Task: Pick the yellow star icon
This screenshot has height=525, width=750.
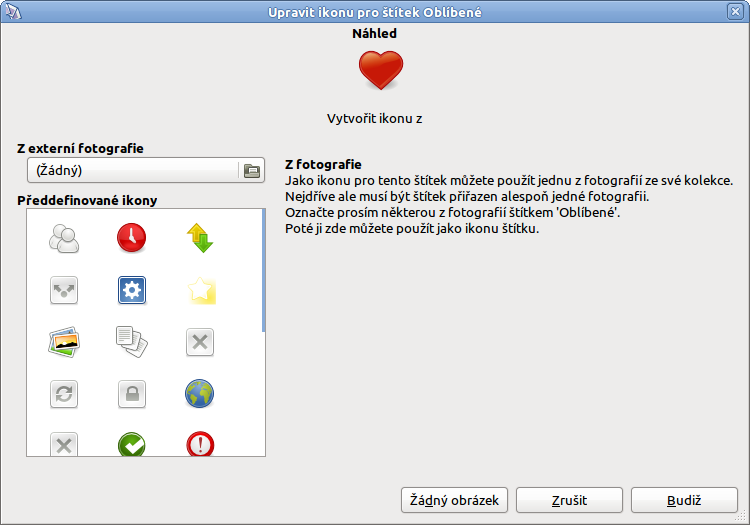Action: [200, 290]
